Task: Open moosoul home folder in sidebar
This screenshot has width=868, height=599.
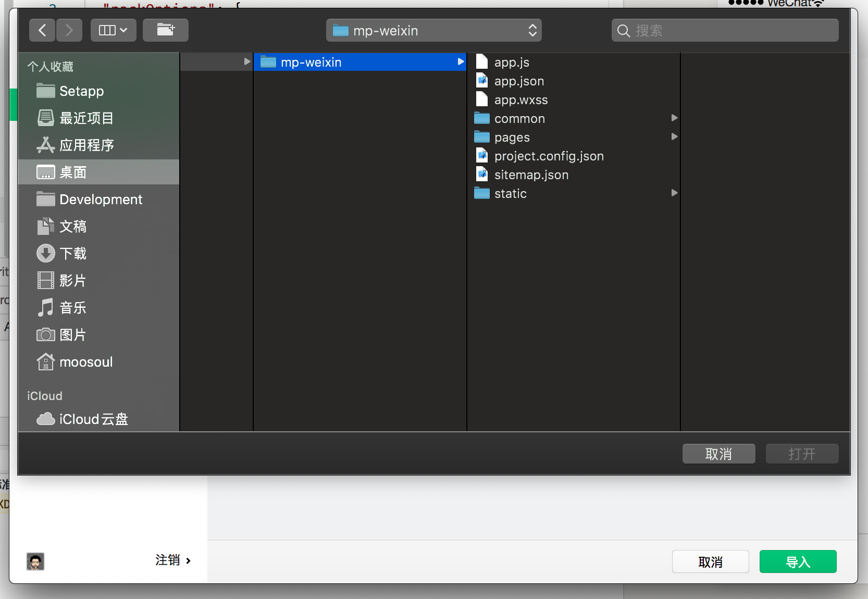Action: (x=98, y=362)
